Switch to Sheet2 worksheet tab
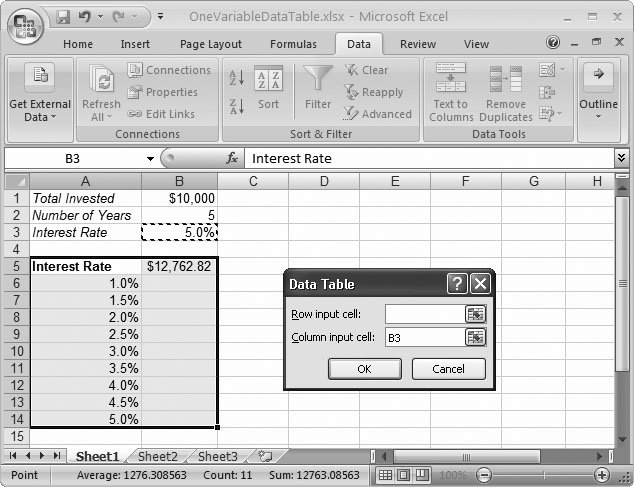 coord(157,456)
